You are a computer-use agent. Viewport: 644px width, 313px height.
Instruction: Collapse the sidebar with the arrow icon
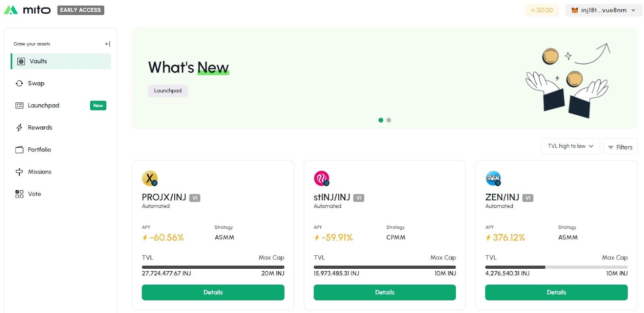(107, 44)
